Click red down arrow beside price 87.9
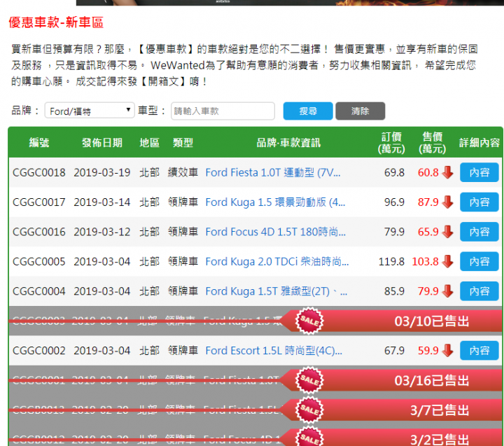504x446 pixels. tap(447, 202)
